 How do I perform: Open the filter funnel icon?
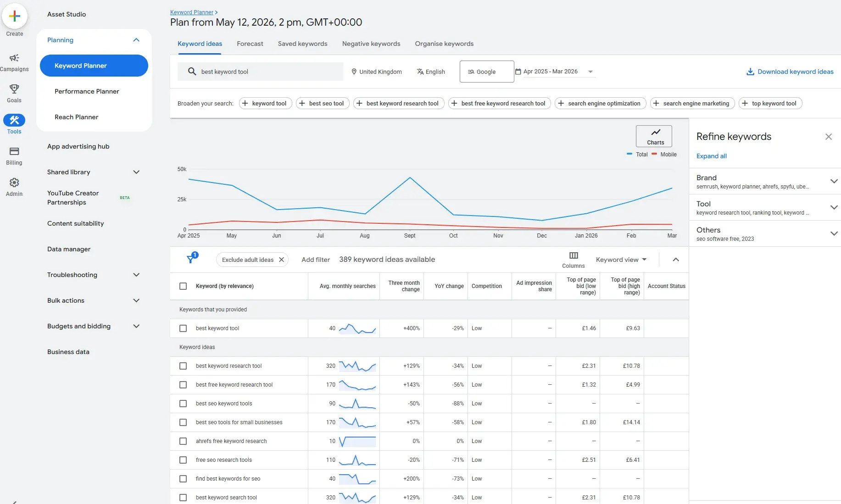pyautogui.click(x=191, y=259)
